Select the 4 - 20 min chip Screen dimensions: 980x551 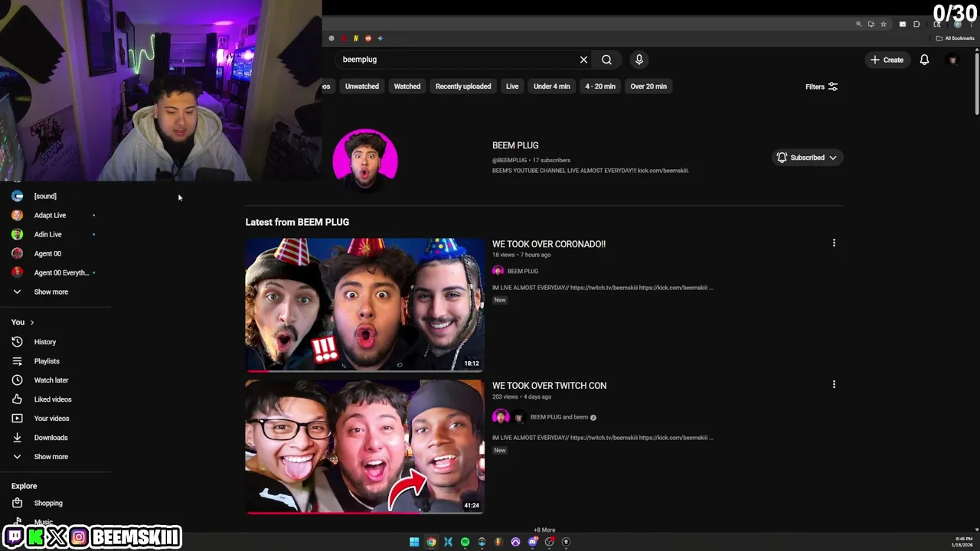(600, 86)
